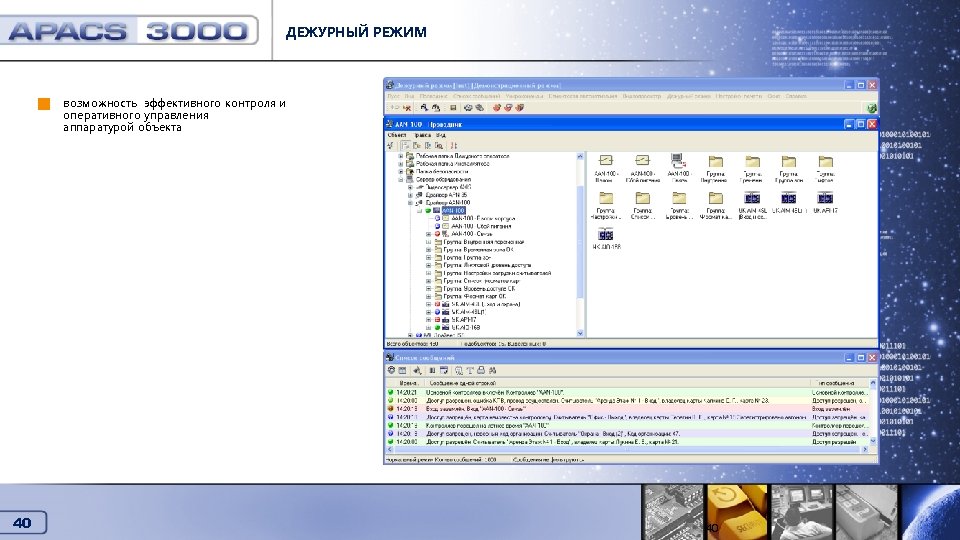Open the AAN-100 - Сбой питания icon in the right pane
Viewport: 960px width, 540px height.
642,160
